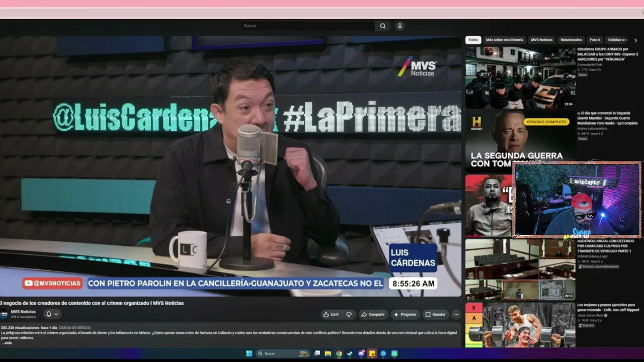
Task: Click the search magnifier button
Action: pos(382,26)
